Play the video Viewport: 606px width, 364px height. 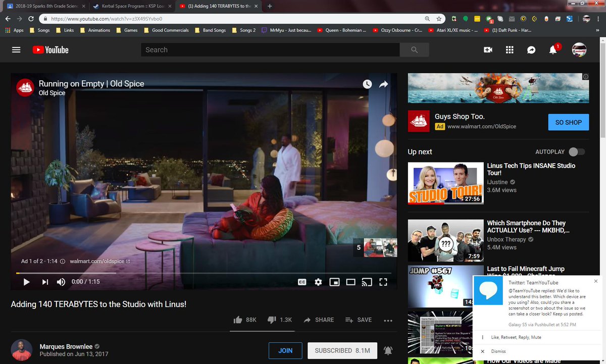(x=27, y=282)
